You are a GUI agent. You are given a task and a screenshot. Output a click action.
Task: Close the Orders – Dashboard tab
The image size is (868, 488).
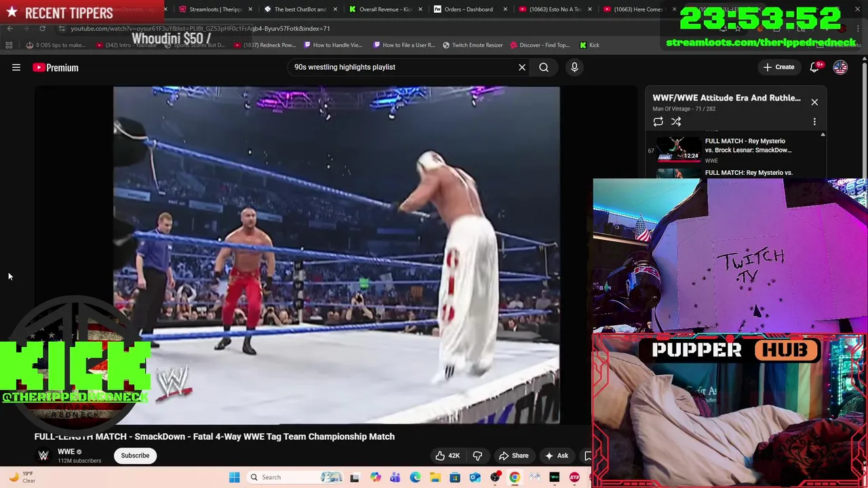pos(505,9)
